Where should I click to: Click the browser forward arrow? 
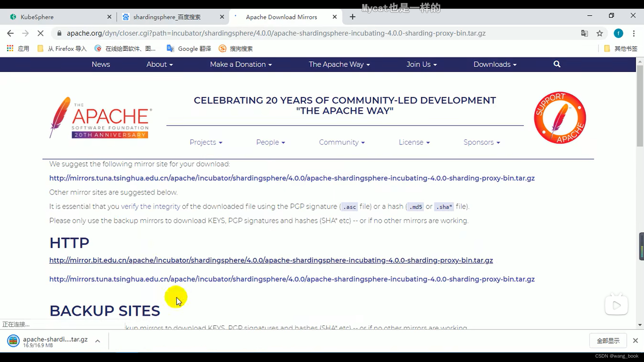25,33
